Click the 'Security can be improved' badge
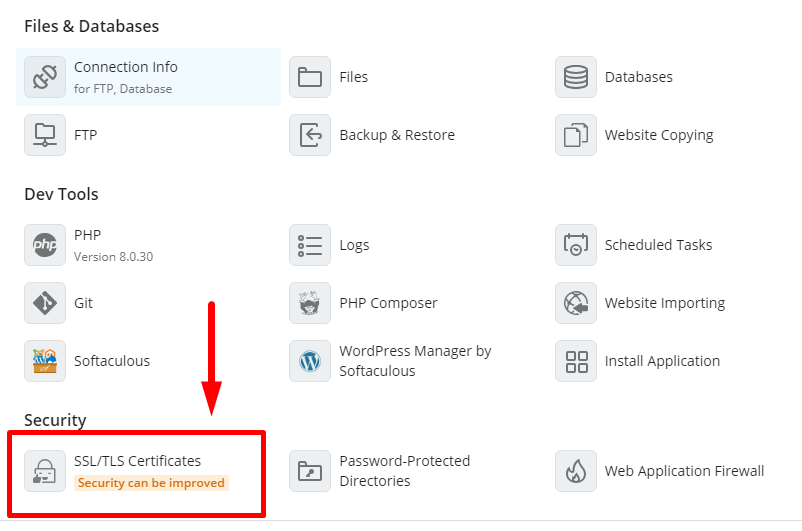This screenshot has width=802, height=531. point(151,483)
